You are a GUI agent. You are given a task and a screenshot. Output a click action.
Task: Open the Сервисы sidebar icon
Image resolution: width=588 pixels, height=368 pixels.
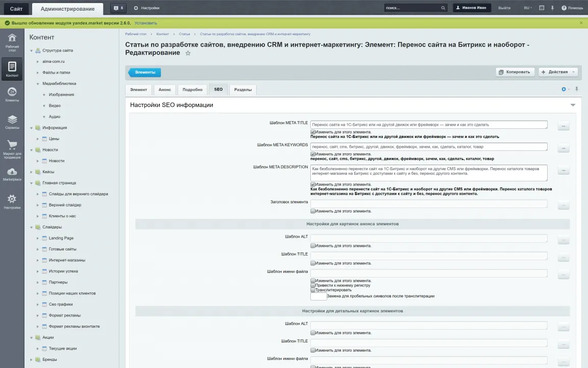click(x=12, y=122)
